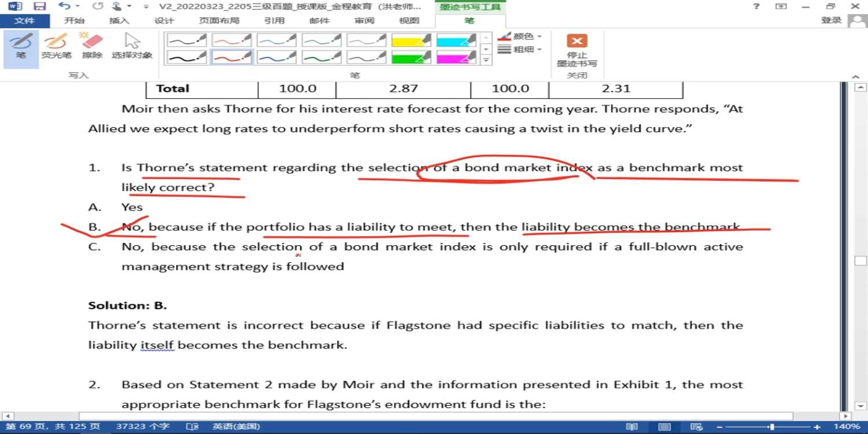
Task: Select the Highlighter (荧光笔) tool
Action: click(56, 46)
